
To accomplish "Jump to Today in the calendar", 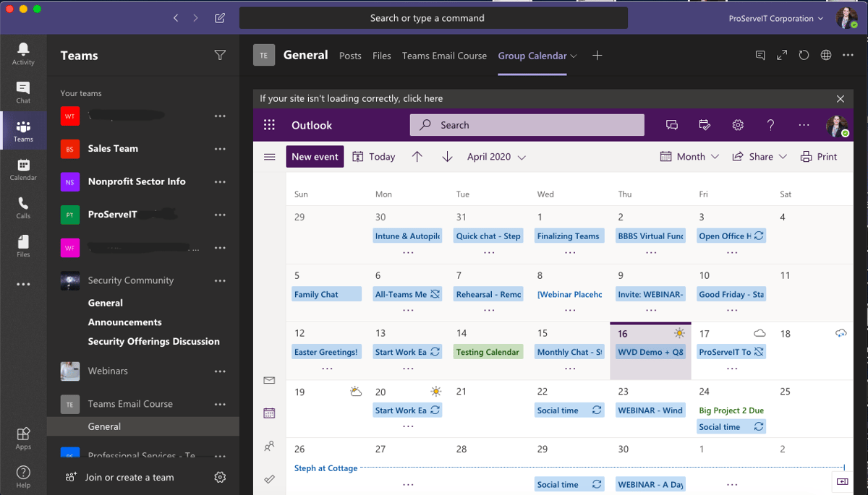I will coord(373,156).
